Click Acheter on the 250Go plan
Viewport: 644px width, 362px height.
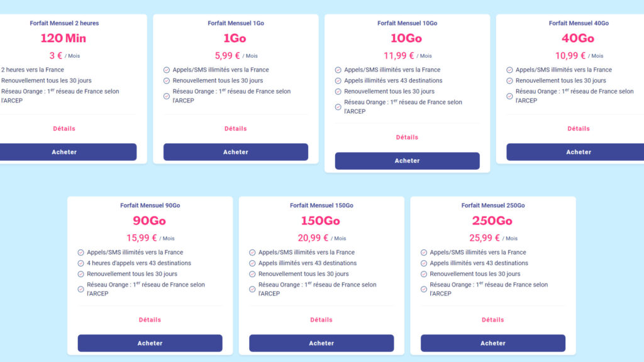coord(493,343)
